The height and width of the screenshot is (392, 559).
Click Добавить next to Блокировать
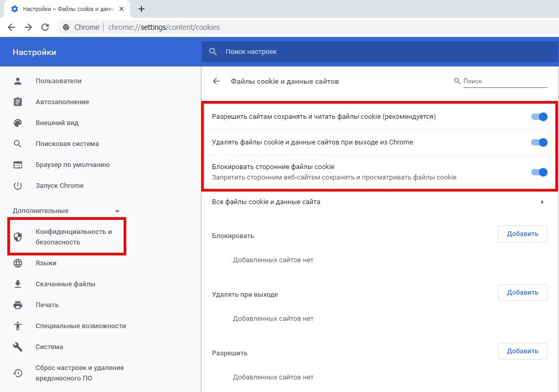[522, 234]
